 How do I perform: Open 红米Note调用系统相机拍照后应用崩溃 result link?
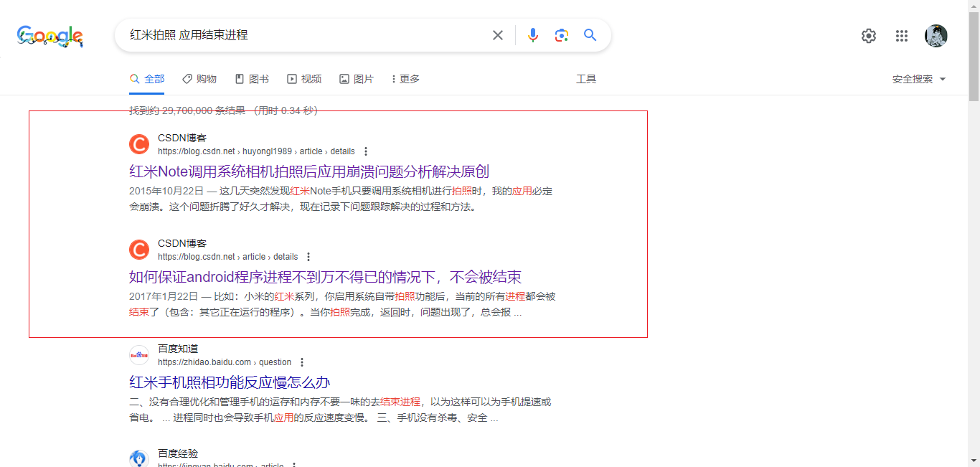pyautogui.click(x=309, y=171)
